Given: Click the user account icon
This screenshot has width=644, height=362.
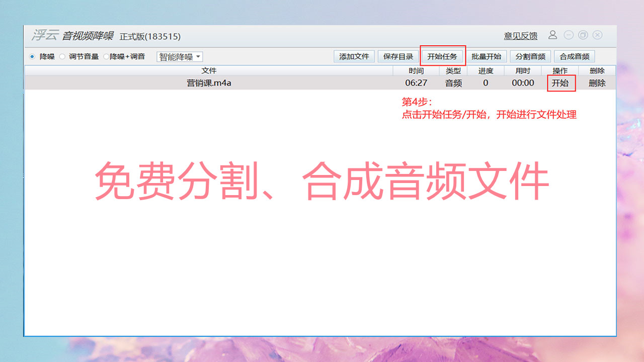Looking at the screenshot, I should [553, 35].
